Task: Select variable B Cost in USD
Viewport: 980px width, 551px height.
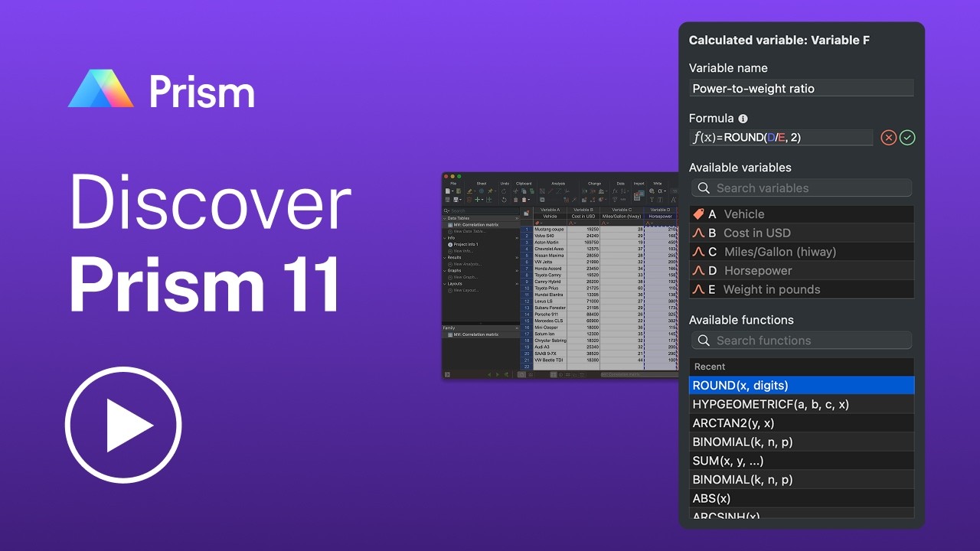Action: click(802, 233)
